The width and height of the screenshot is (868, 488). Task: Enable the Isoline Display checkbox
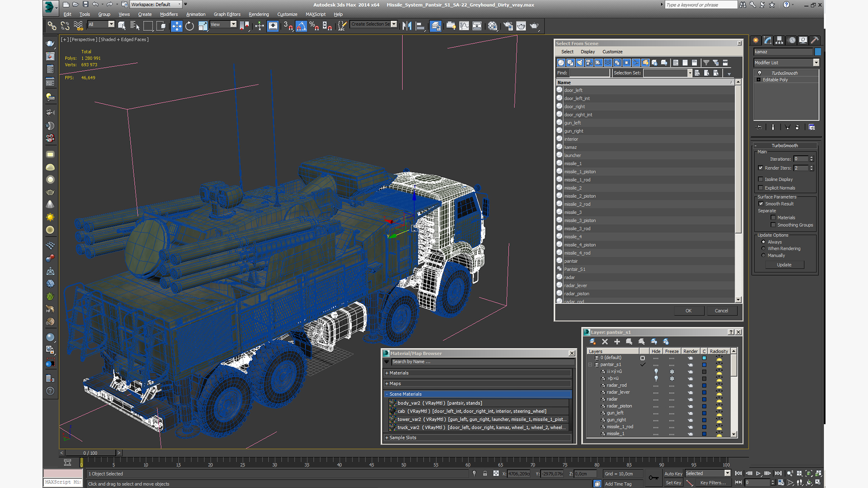(760, 179)
